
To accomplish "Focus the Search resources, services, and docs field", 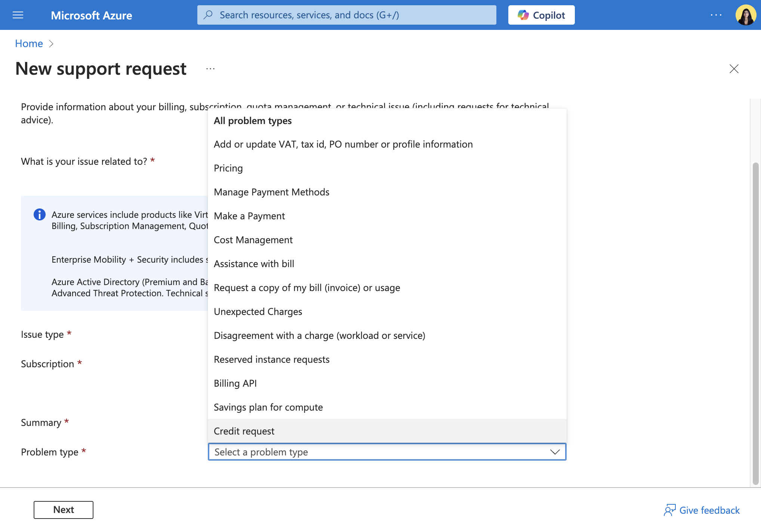I will 346,15.
